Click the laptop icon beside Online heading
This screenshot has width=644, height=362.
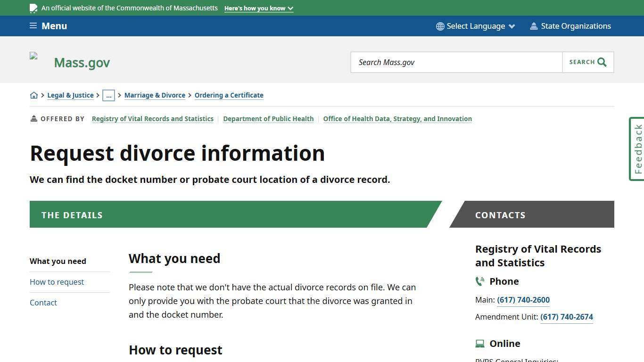coord(480,343)
